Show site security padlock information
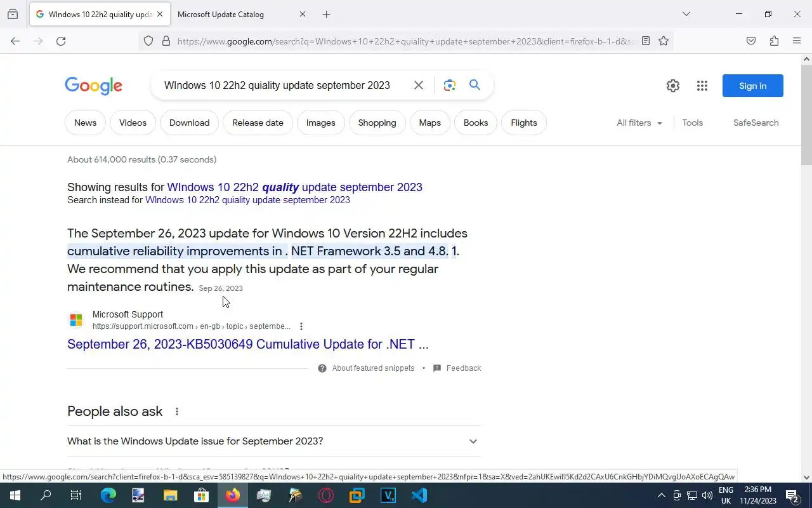 click(x=166, y=41)
